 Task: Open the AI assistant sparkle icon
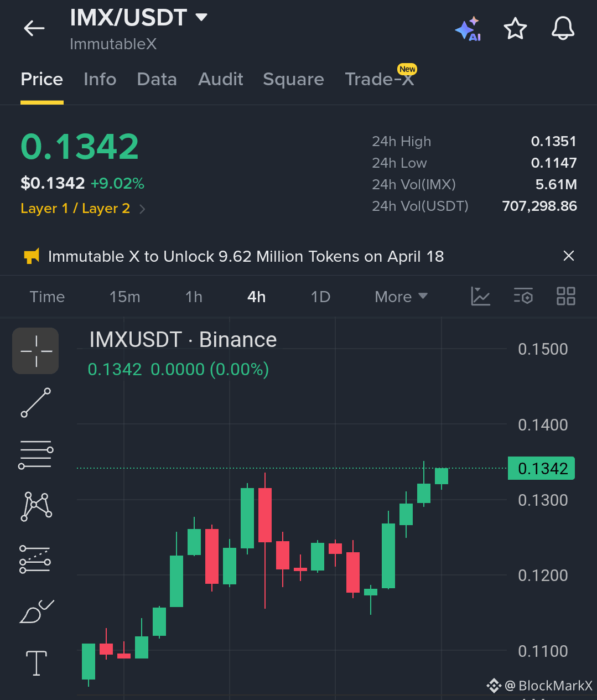click(468, 29)
